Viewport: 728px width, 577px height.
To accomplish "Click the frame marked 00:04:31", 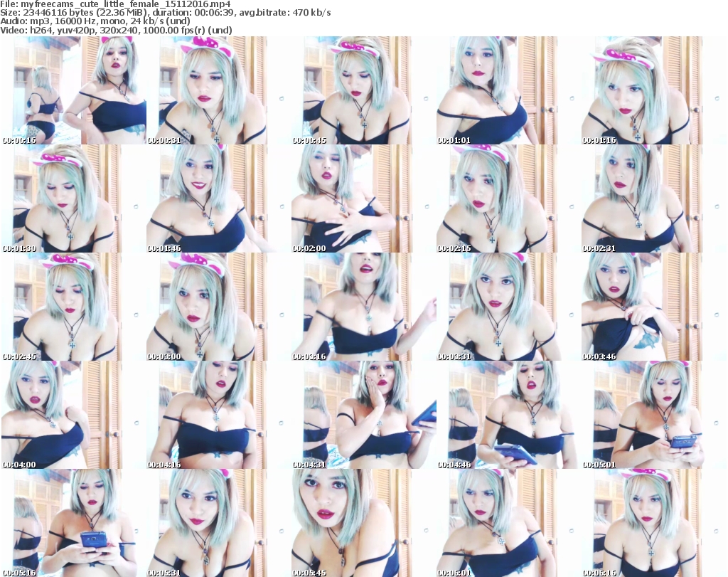I will 363,415.
